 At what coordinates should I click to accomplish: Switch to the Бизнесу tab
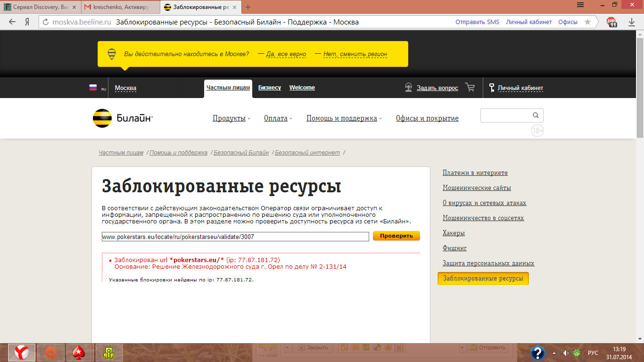click(x=270, y=88)
